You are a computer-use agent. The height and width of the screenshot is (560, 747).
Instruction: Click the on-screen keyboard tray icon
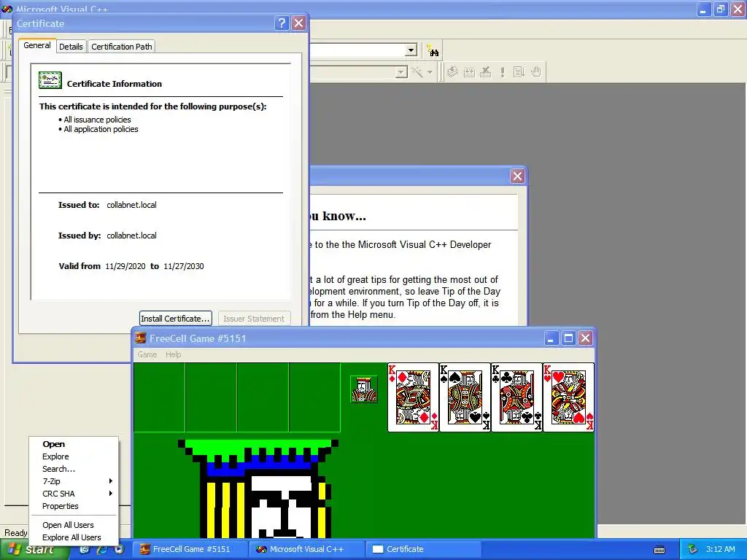659,550
